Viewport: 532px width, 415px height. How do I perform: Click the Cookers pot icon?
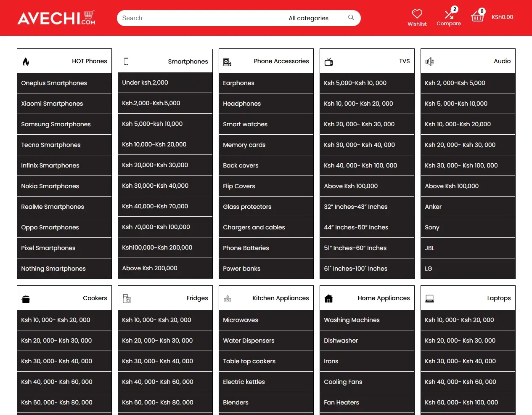(x=26, y=299)
